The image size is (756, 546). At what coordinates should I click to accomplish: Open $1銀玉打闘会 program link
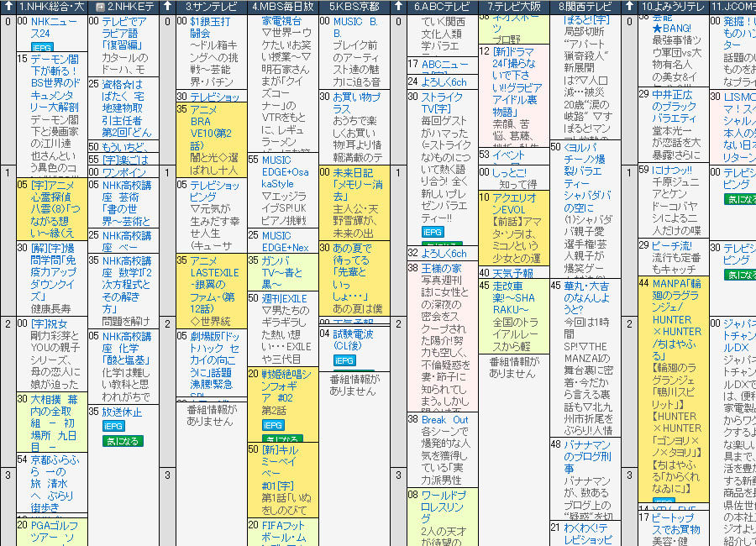point(210,28)
